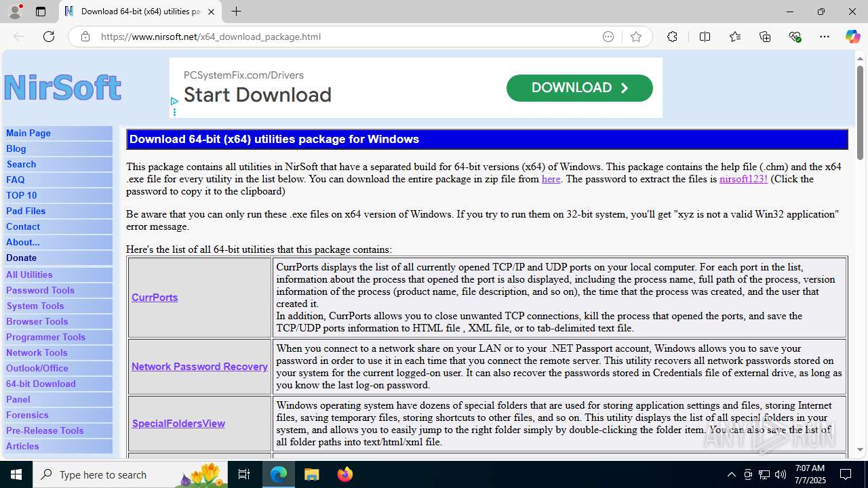Open the Pad Files menu item
The width and height of the screenshot is (868, 488).
pyautogui.click(x=26, y=211)
